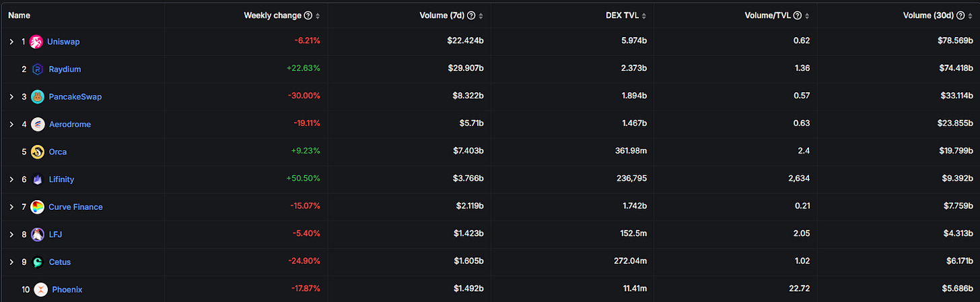Sort by Weekly change using sort arrows
The width and height of the screenshot is (980, 302).
tap(318, 16)
